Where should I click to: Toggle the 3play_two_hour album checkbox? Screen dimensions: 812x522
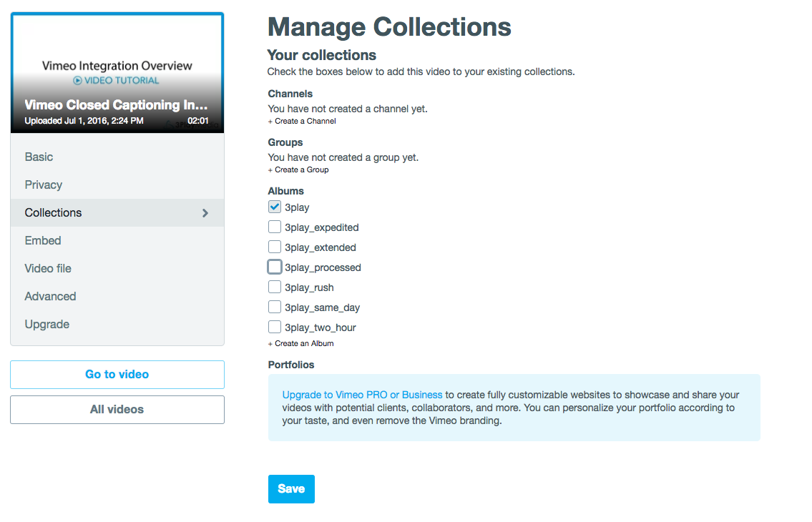275,328
